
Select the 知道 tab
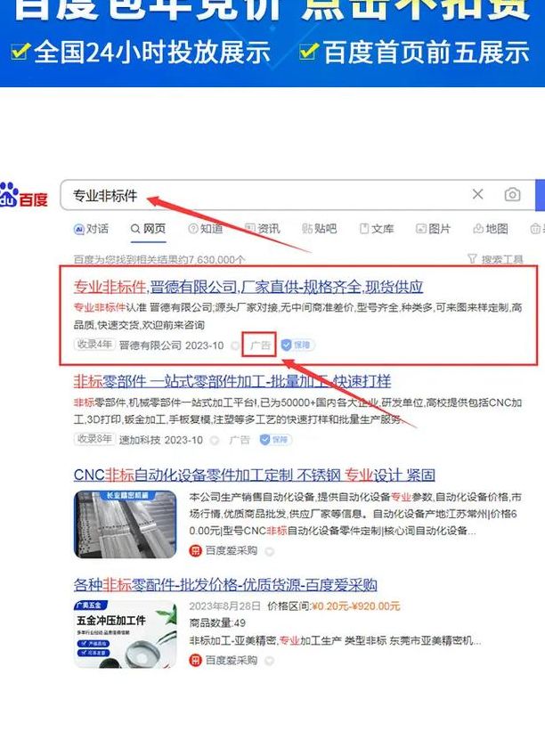[206, 229]
